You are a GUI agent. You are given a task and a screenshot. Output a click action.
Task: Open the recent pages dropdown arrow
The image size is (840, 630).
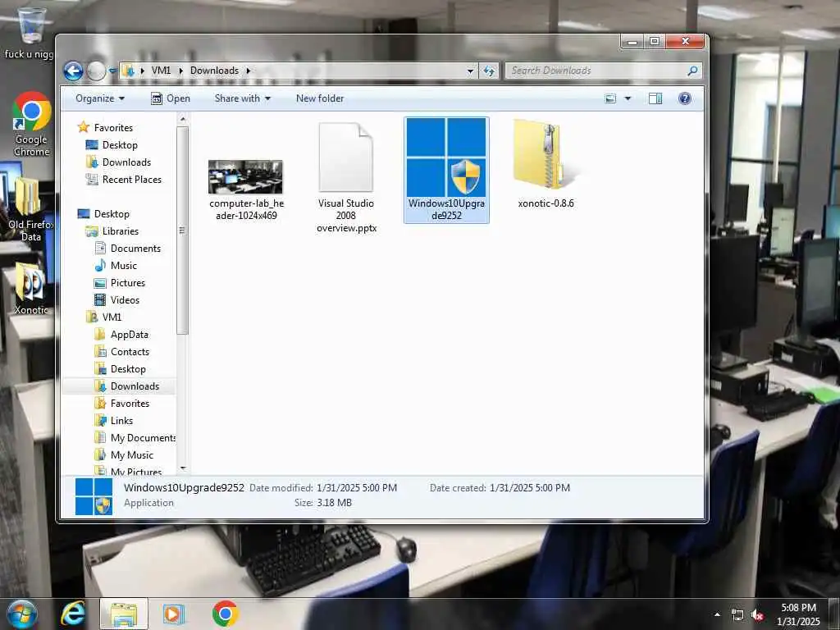pos(112,71)
